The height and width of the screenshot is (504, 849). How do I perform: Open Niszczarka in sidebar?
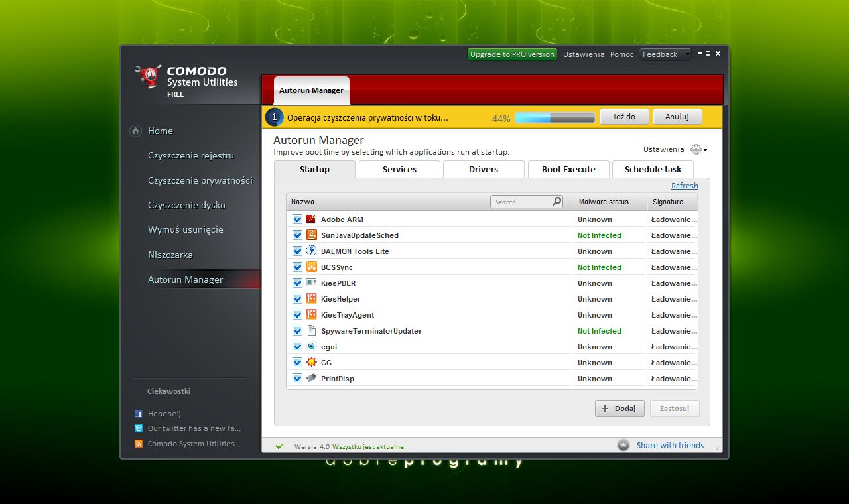pyautogui.click(x=170, y=255)
